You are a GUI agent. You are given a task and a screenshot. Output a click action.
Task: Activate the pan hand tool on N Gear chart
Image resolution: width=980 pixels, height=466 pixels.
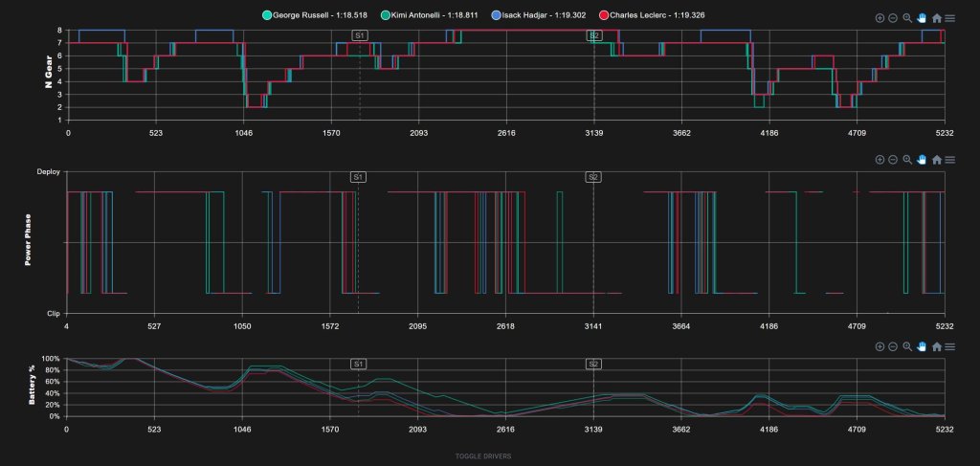click(x=922, y=19)
